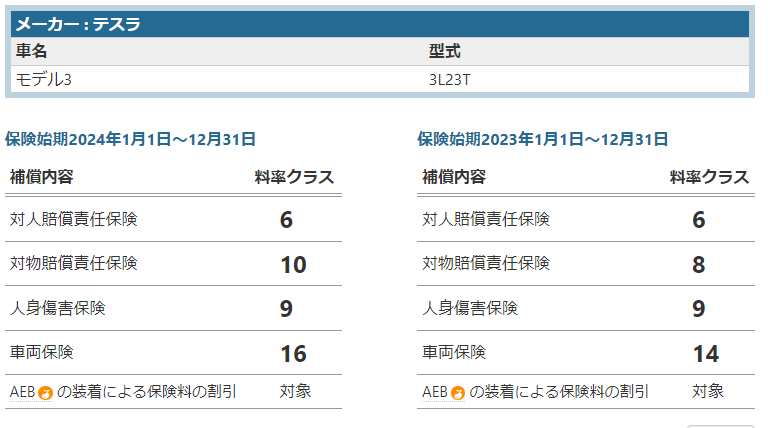Click class value 14 in 2023 table
The width and height of the screenshot is (770, 428).
pyautogui.click(x=706, y=354)
